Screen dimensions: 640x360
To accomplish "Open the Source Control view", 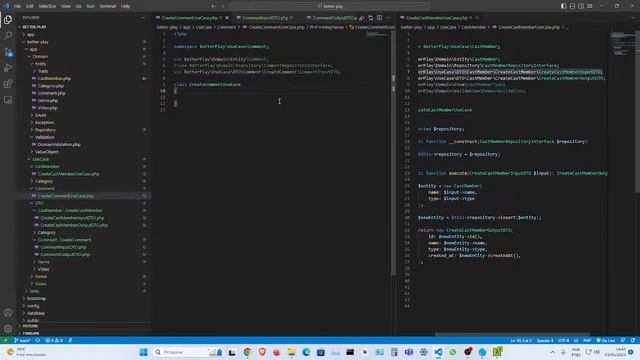I will click(8, 52).
